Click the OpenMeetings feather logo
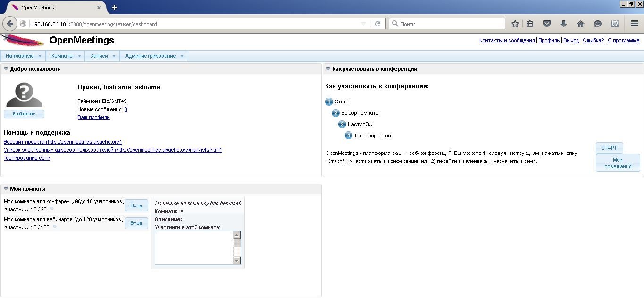Viewport: 644px width, 307px height. 22,40
